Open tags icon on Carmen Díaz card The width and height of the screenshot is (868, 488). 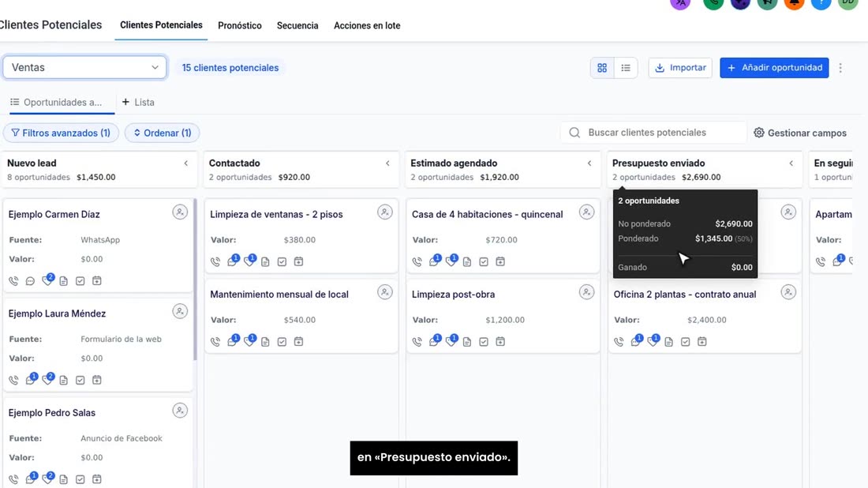tap(47, 280)
